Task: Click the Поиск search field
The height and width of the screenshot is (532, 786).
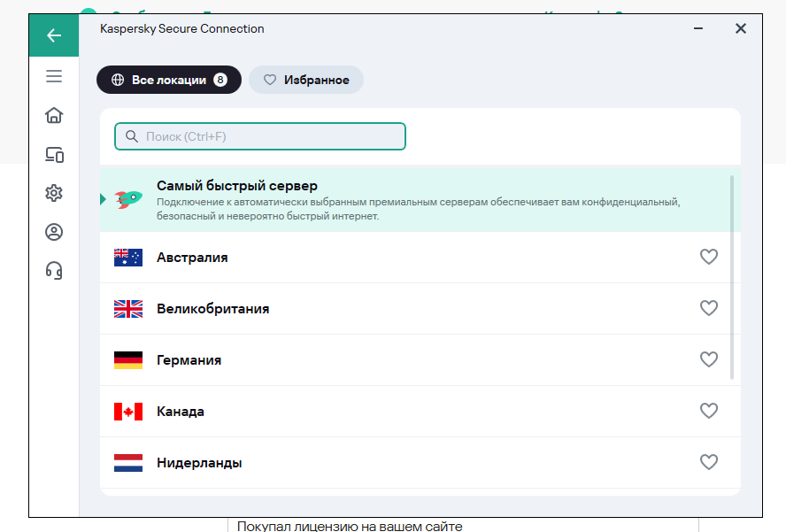Action: (260, 136)
